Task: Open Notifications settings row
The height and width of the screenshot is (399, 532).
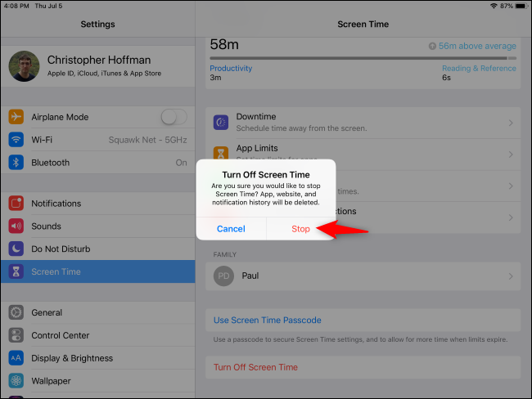Action: coord(97,204)
